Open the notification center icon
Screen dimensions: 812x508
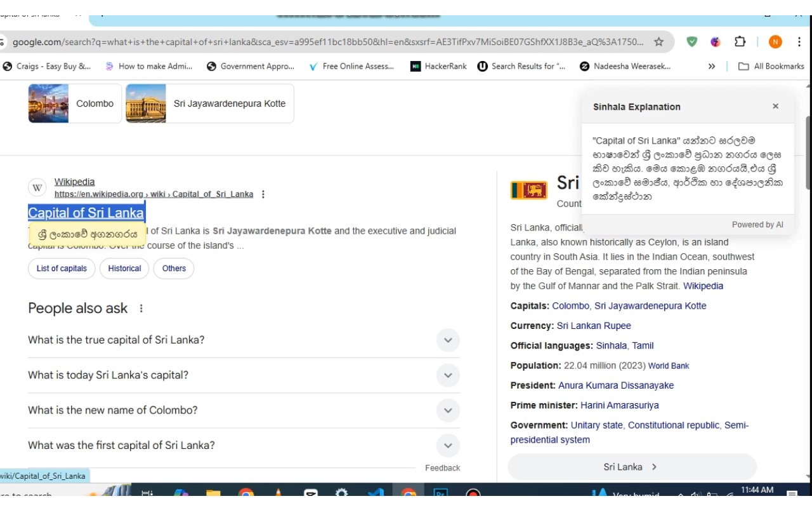[792, 492]
